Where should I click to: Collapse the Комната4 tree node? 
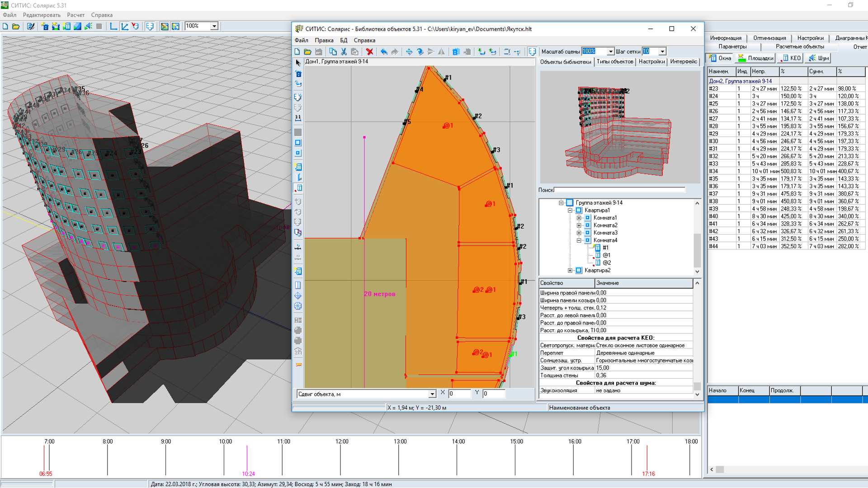pos(579,240)
